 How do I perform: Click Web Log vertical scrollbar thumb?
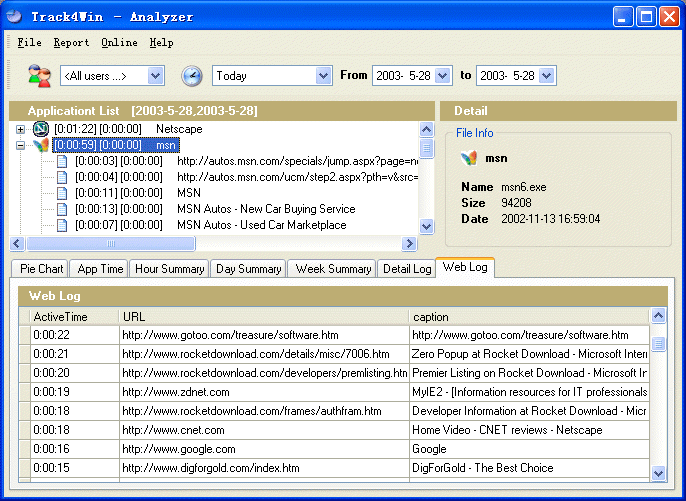click(658, 344)
